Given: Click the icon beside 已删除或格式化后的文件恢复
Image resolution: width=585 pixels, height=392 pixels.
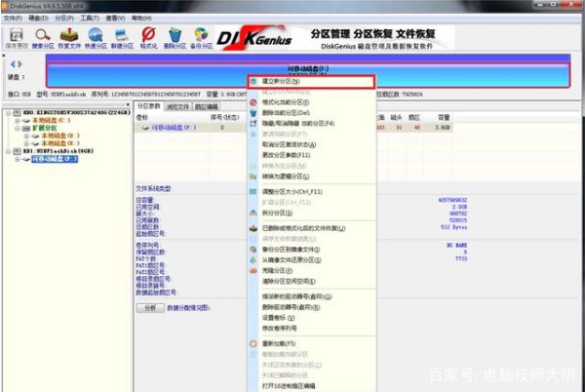Looking at the screenshot, I should click(x=253, y=228).
